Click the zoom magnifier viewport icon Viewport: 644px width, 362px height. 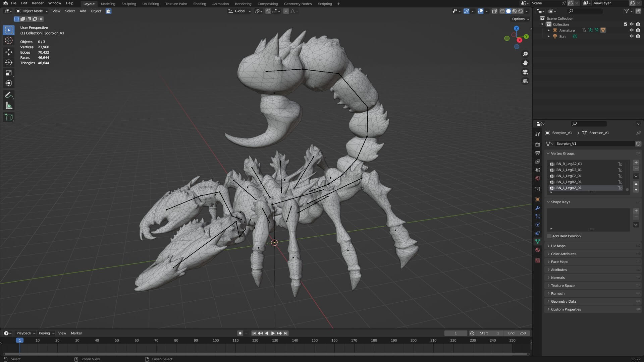click(x=525, y=54)
